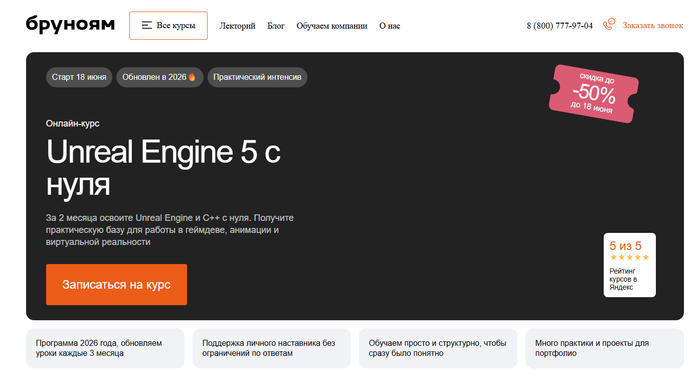Image resolution: width=700 pixels, height=385 pixels.
Task: Click the Много практики и проекты card
Action: pyautogui.click(x=604, y=348)
